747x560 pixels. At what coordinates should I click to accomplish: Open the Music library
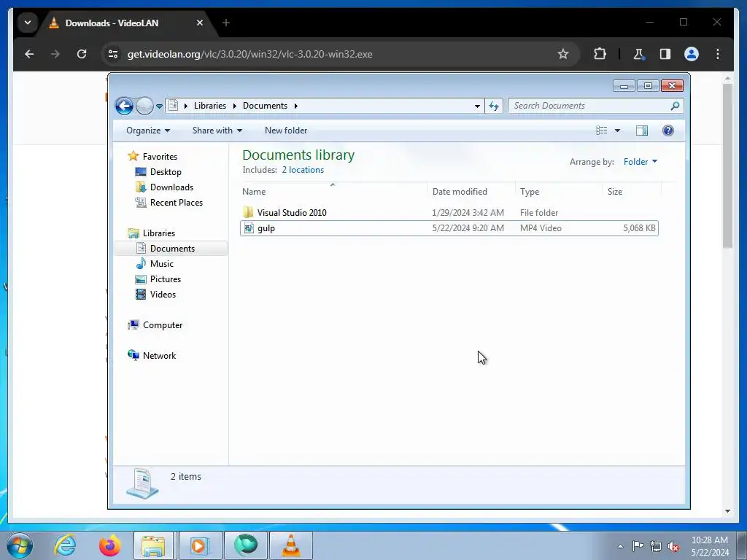pos(161,264)
